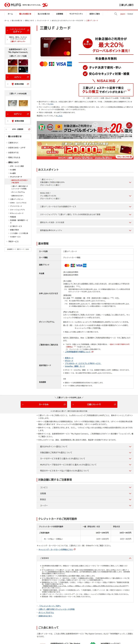
Task: Open 法人のお客さま menu tab
Action: [x=44, y=14]
